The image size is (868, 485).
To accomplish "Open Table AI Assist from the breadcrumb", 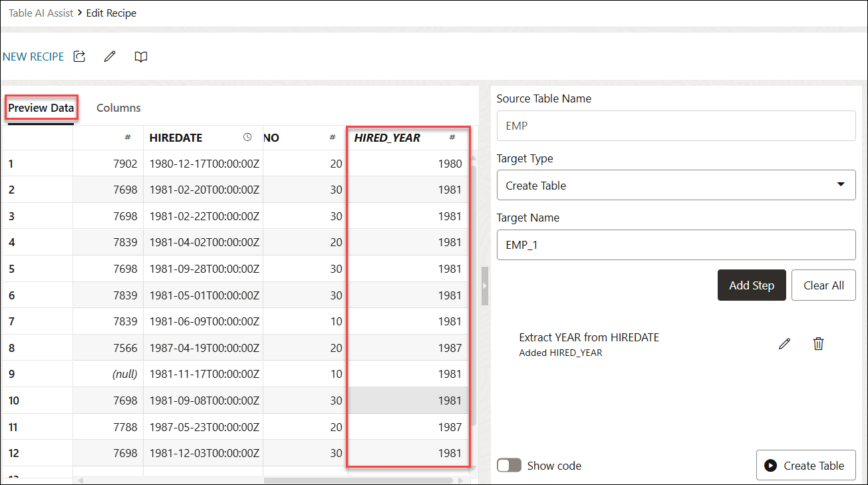I will (41, 13).
